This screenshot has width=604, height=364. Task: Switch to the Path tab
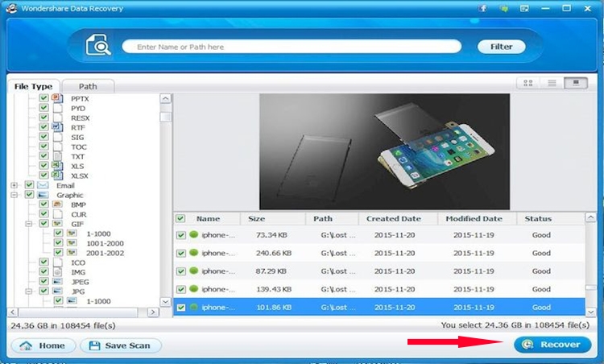tap(88, 86)
